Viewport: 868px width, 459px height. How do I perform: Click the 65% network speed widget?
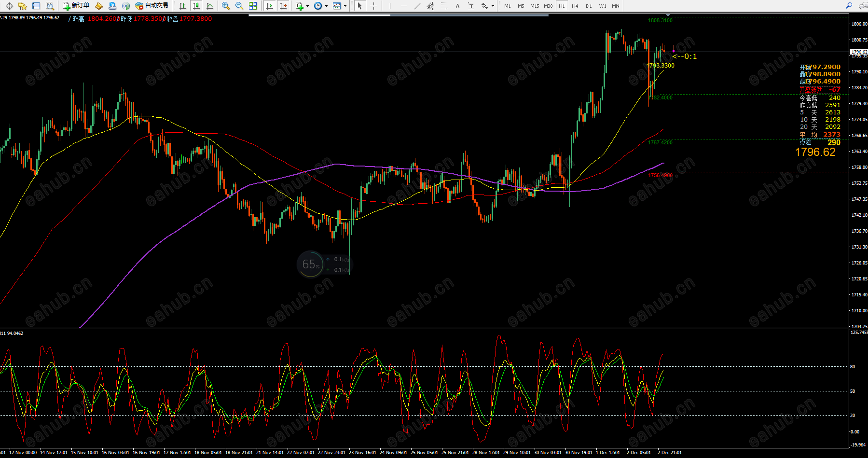click(311, 264)
